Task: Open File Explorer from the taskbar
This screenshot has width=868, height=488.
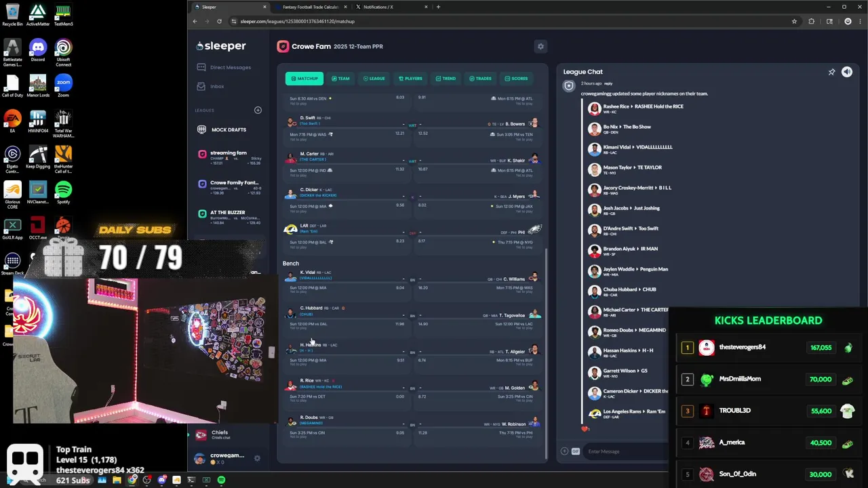Action: (x=117, y=480)
